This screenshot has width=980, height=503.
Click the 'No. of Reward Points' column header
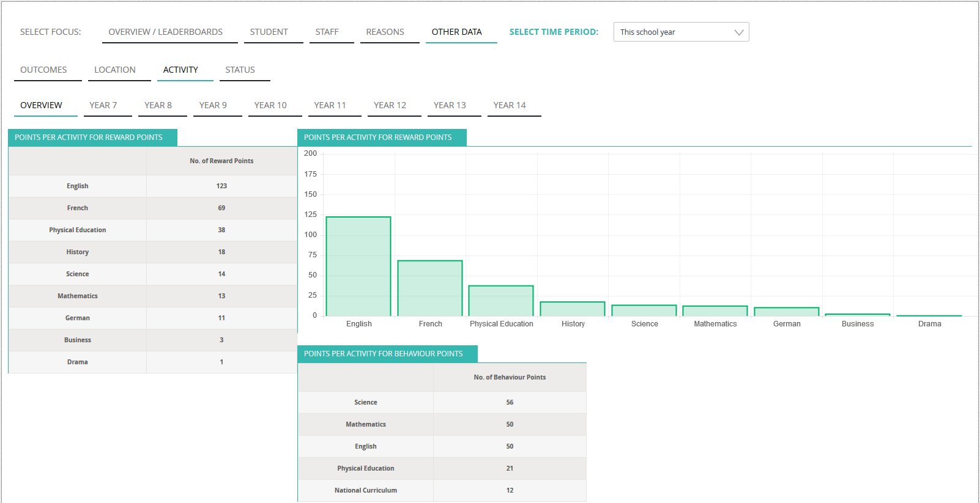pyautogui.click(x=221, y=161)
